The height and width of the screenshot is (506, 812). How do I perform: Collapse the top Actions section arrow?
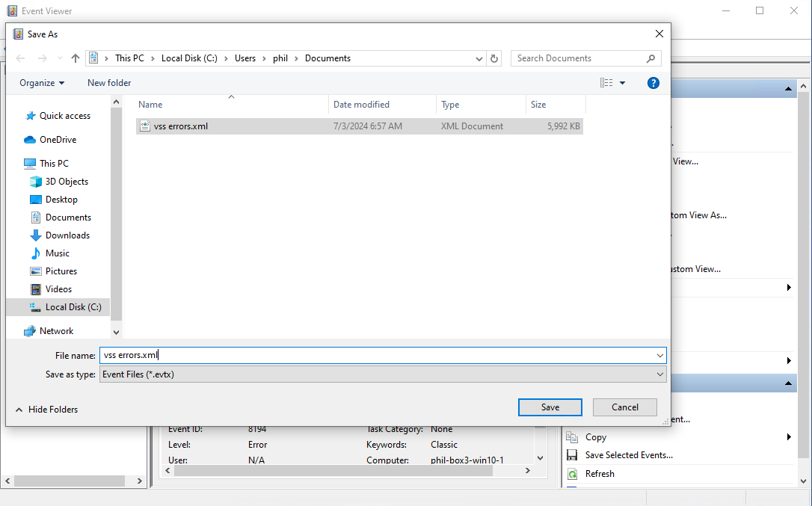point(788,89)
